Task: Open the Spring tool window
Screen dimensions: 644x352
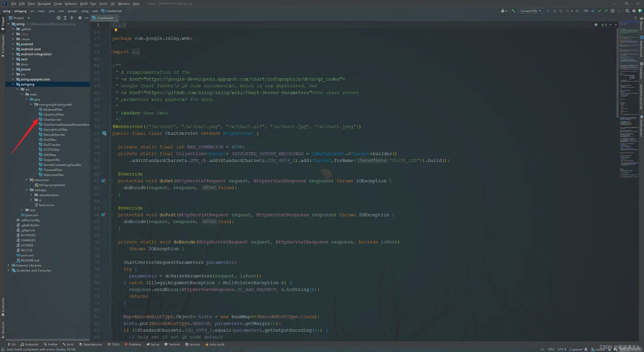Action: [153, 344]
